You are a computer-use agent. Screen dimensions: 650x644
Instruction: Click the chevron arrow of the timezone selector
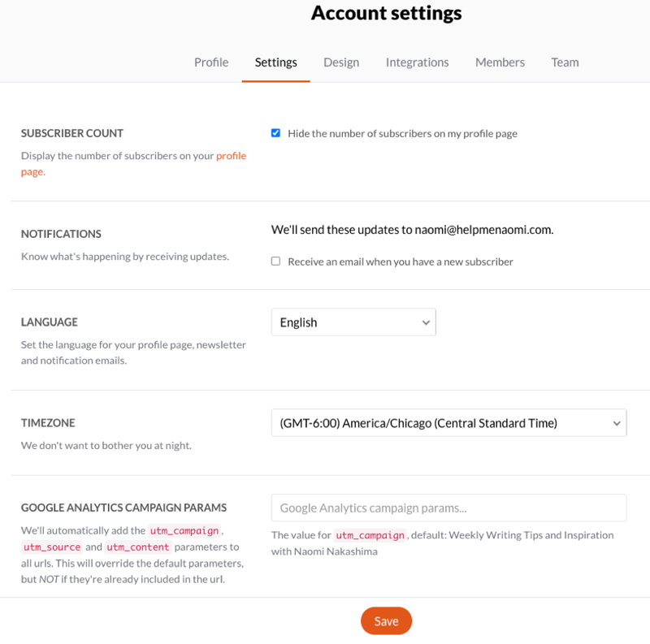pyautogui.click(x=617, y=423)
